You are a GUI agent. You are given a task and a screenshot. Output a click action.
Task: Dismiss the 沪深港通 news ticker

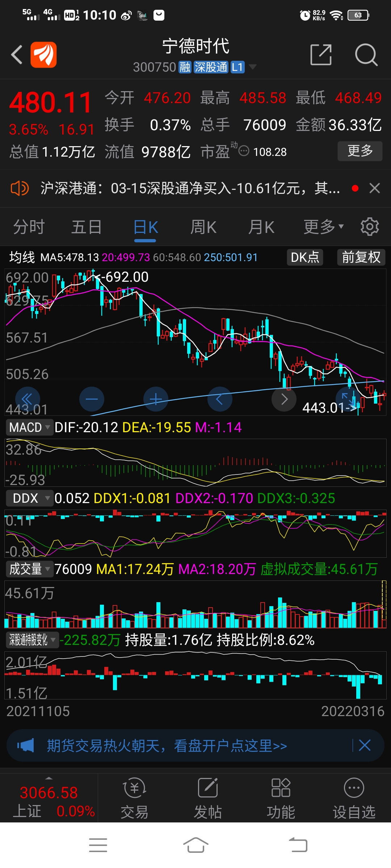375,188
